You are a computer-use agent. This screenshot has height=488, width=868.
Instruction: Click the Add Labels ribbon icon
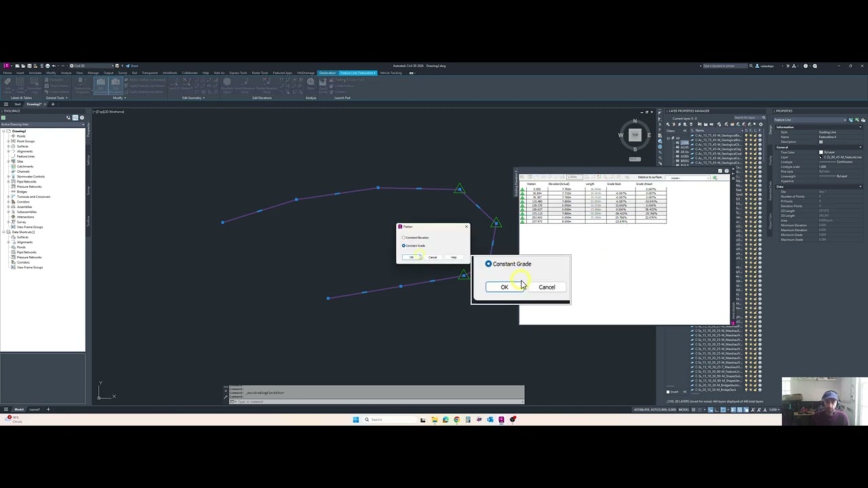7,85
